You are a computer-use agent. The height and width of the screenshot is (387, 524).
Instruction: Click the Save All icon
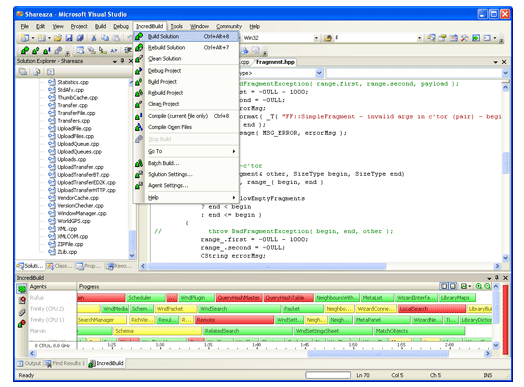click(80, 38)
